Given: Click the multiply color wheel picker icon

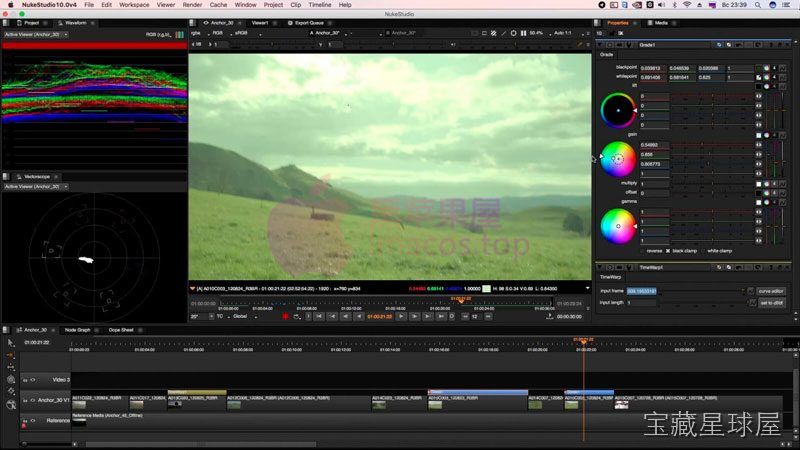Looking at the screenshot, I should [x=766, y=184].
